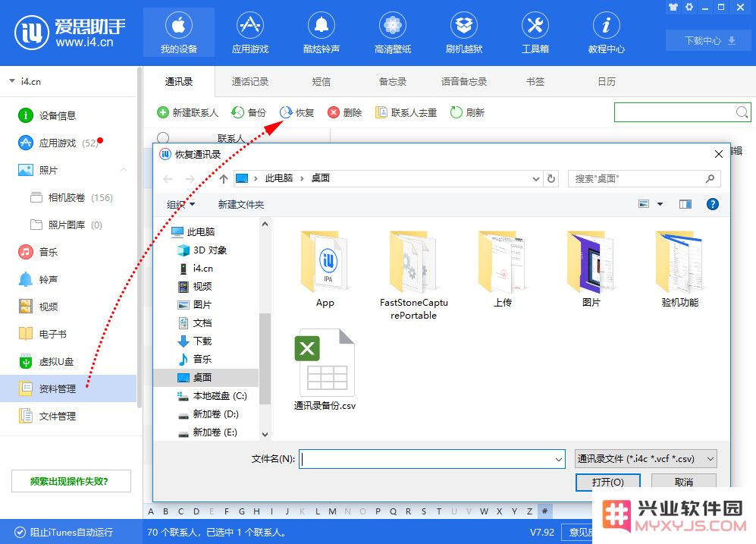Select 本地磁盘 (C:) in the tree
This screenshot has height=544, width=756.
tap(212, 395)
